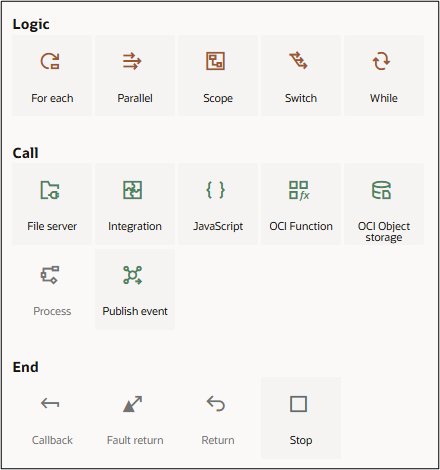
Task: Add the Stop end action
Action: click(x=301, y=418)
